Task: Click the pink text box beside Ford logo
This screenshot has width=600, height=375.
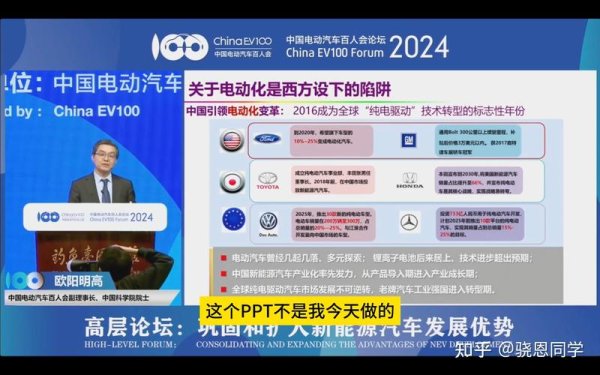Action: click(x=331, y=140)
